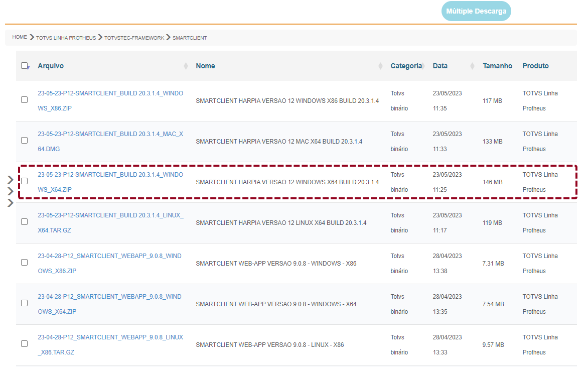Click the Tamanho column header

(x=497, y=66)
